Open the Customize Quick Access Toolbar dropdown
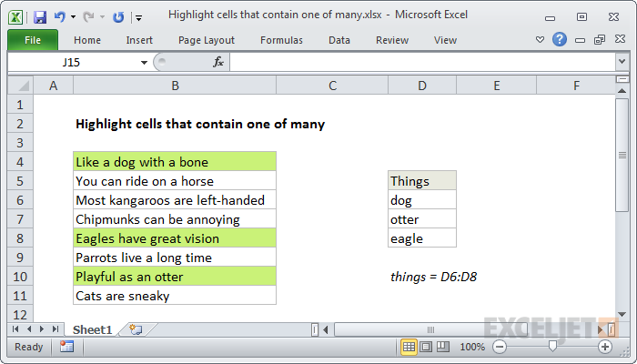Image resolution: width=637 pixels, height=364 pixels. point(139,17)
